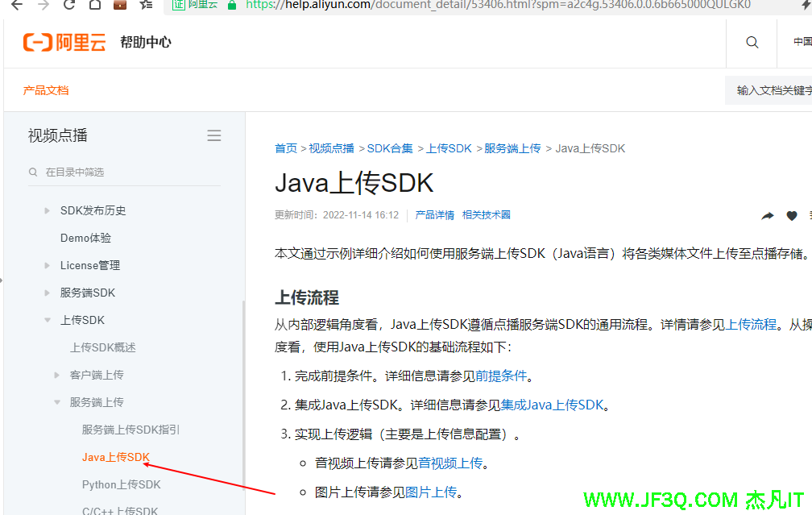Go back with the browser back arrow
The width and height of the screenshot is (812, 515).
point(18,5)
